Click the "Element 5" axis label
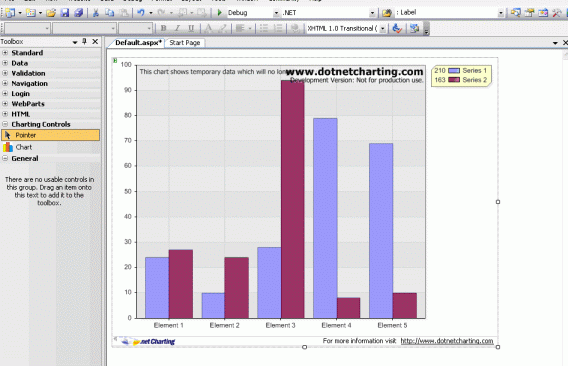Screen dimensions: 568x366 pyautogui.click(x=392, y=325)
